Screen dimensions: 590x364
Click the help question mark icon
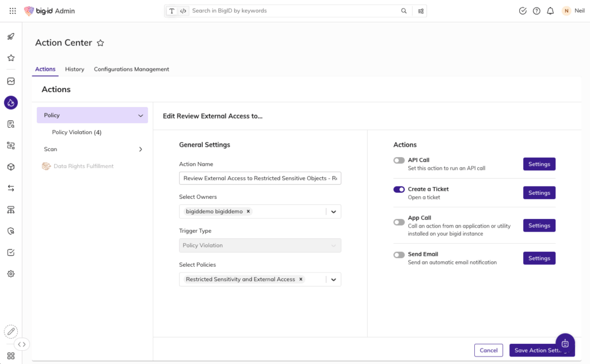[536, 11]
